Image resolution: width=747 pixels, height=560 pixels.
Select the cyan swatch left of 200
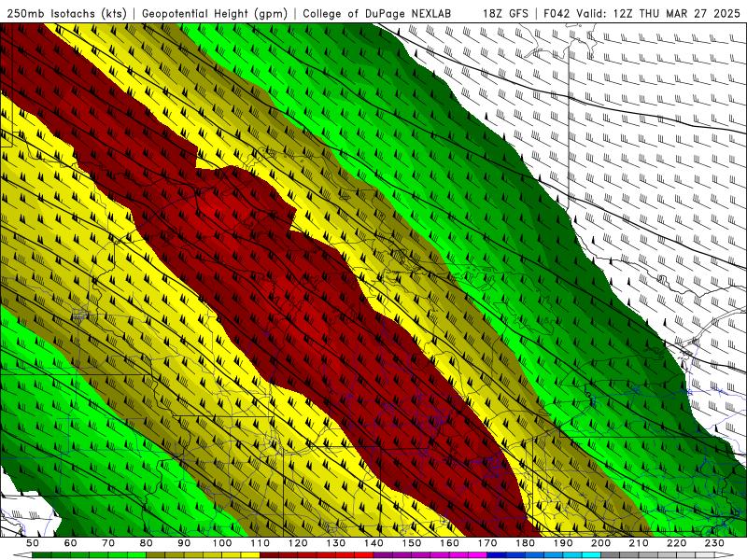[x=591, y=554]
